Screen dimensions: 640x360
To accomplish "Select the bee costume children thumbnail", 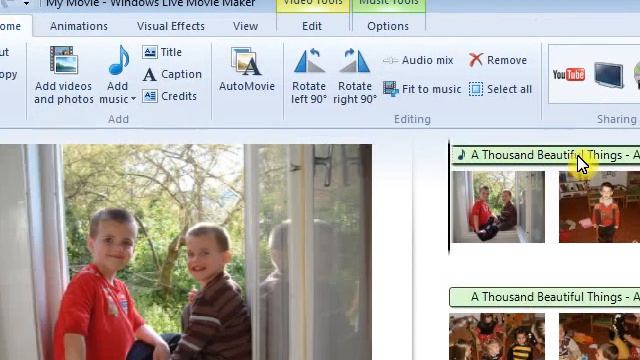I will 497,337.
